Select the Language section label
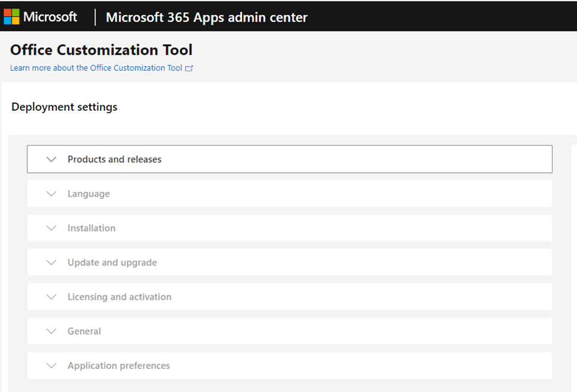The height and width of the screenshot is (392, 577). click(89, 194)
